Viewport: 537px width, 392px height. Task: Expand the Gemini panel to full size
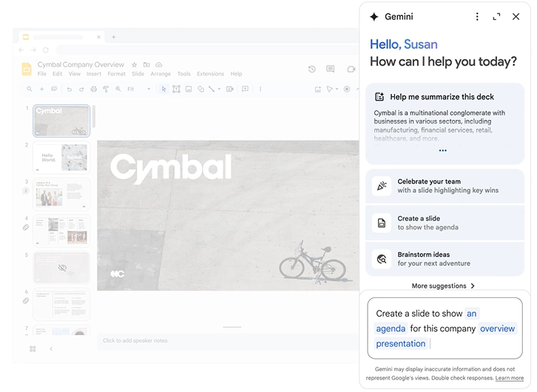tap(496, 16)
